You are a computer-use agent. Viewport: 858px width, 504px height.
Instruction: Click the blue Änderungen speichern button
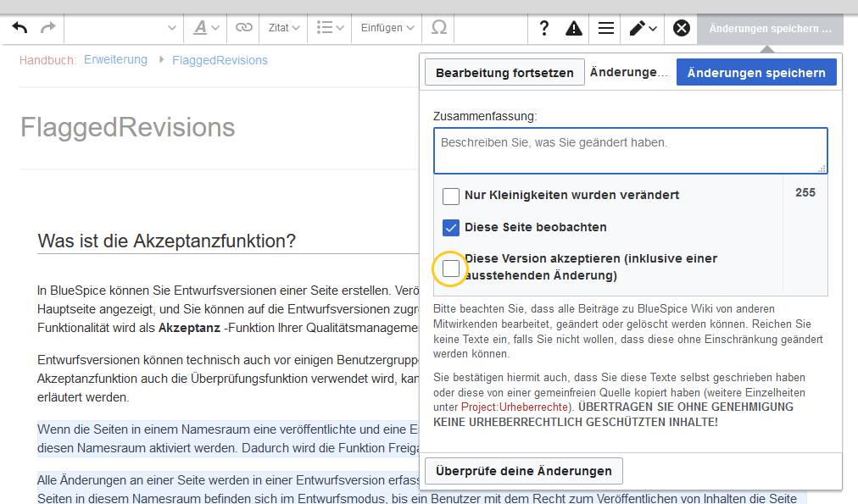click(756, 73)
